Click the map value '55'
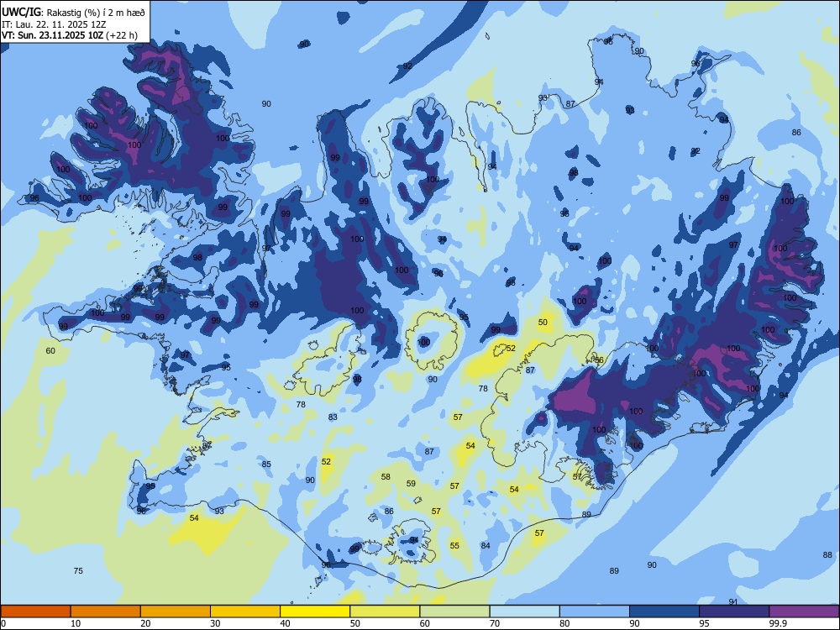 454,545
